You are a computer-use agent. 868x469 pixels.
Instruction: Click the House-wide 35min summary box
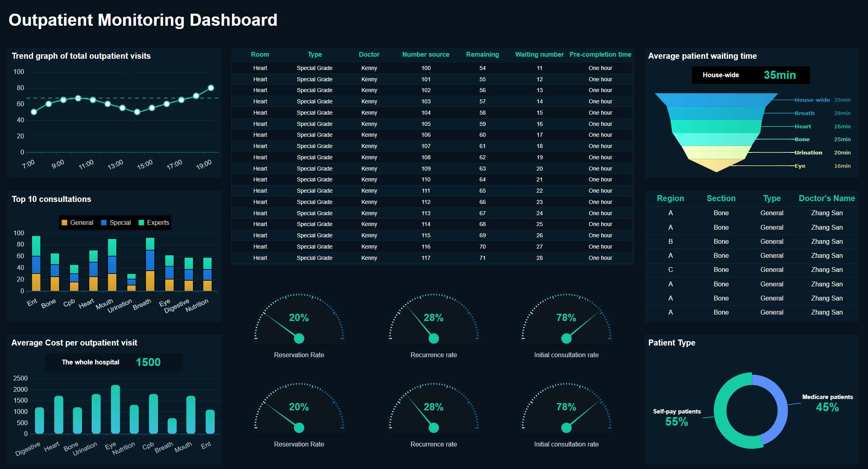coord(750,75)
